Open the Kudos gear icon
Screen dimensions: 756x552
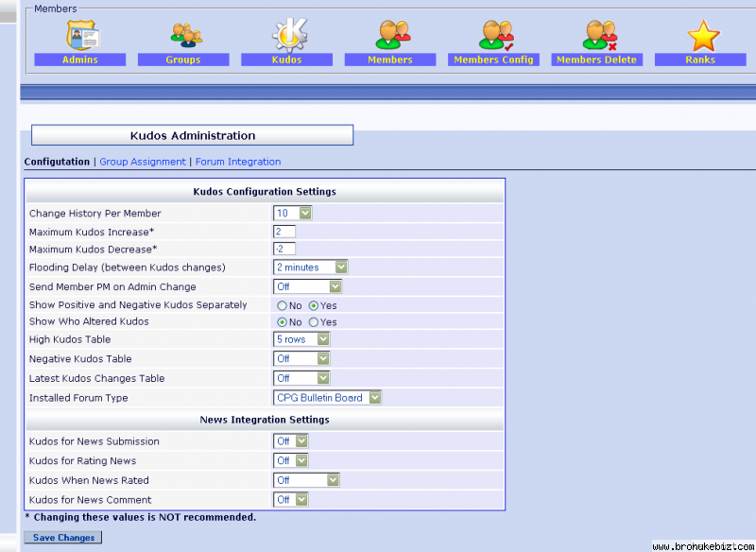pyautogui.click(x=289, y=35)
